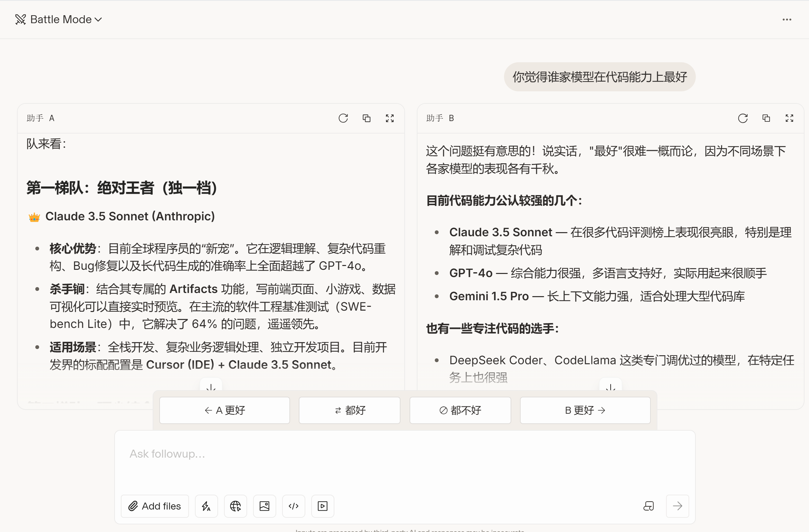Click "Claude 3.5 Sonnet" bullet in panel B
The width and height of the screenshot is (809, 532).
pyautogui.click(x=501, y=232)
